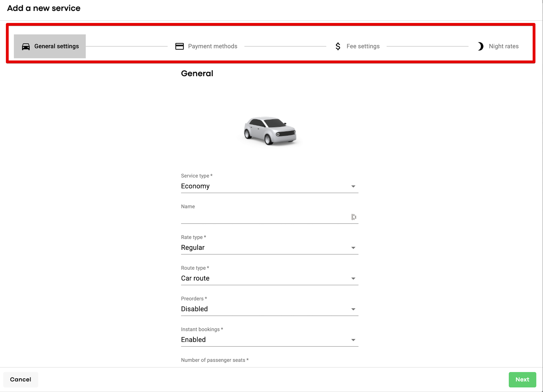Viewport: 543px width, 392px height.
Task: Click the dollar sign Fee settings icon
Action: click(x=338, y=46)
